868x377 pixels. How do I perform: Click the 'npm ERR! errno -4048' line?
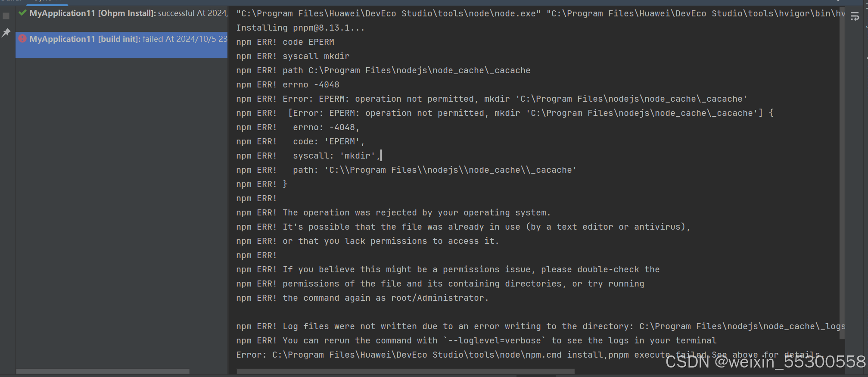(287, 85)
